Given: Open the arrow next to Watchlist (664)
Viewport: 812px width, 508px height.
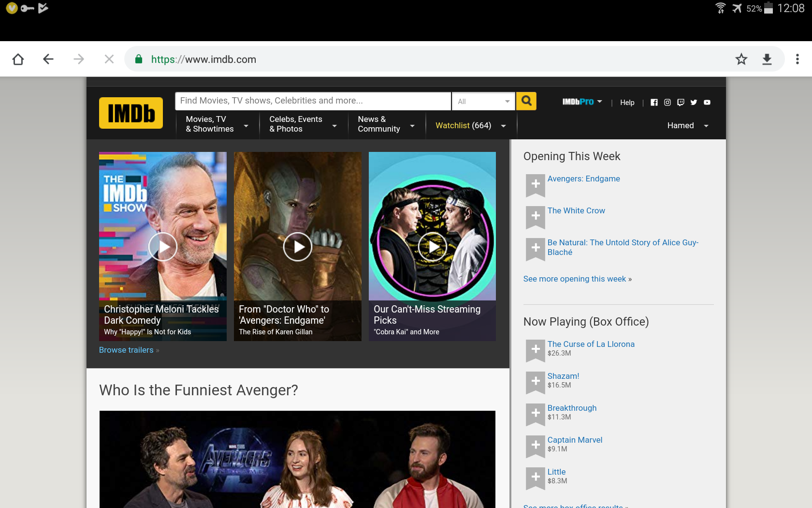Looking at the screenshot, I should coord(504,126).
